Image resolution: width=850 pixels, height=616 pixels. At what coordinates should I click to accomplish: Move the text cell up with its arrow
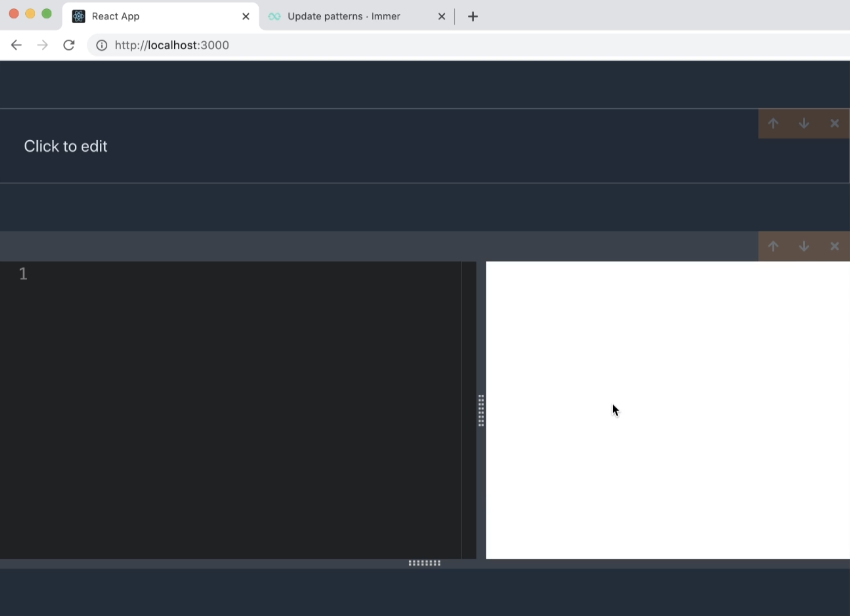[x=773, y=123]
